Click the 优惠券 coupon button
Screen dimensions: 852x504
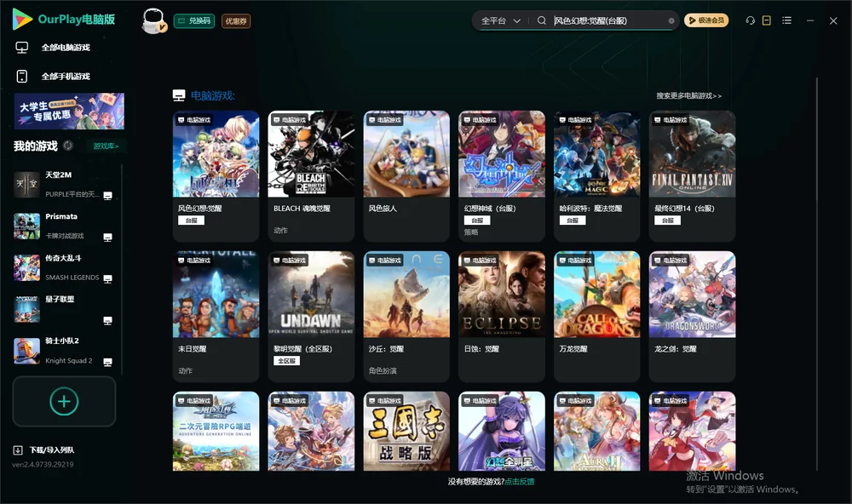point(236,21)
